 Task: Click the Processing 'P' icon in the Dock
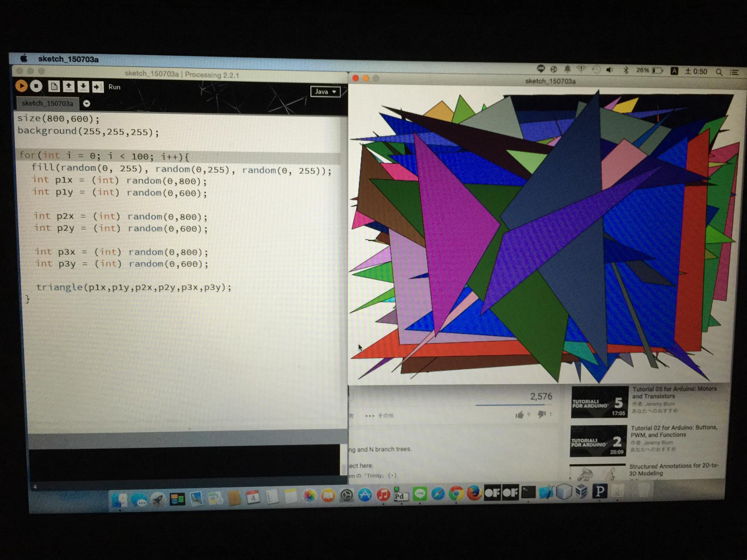[600, 492]
